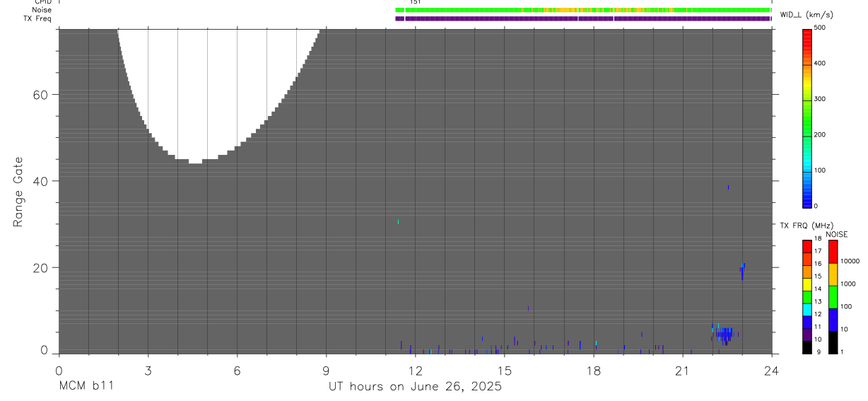Click the yellow 14-15 MHz TX FRQ swatch
This screenshot has height=401, width=868.
[x=807, y=284]
